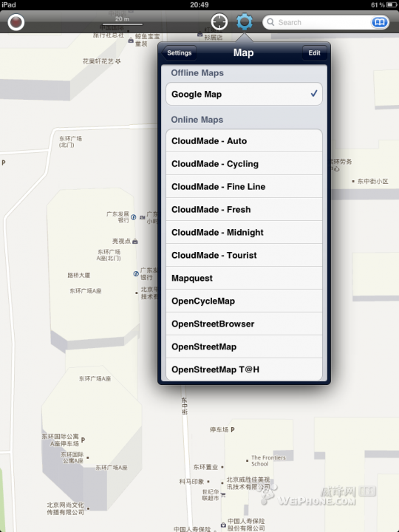This screenshot has width=399, height=532.
Task: Tap the 亮视点 shop marker
Action: (135, 241)
